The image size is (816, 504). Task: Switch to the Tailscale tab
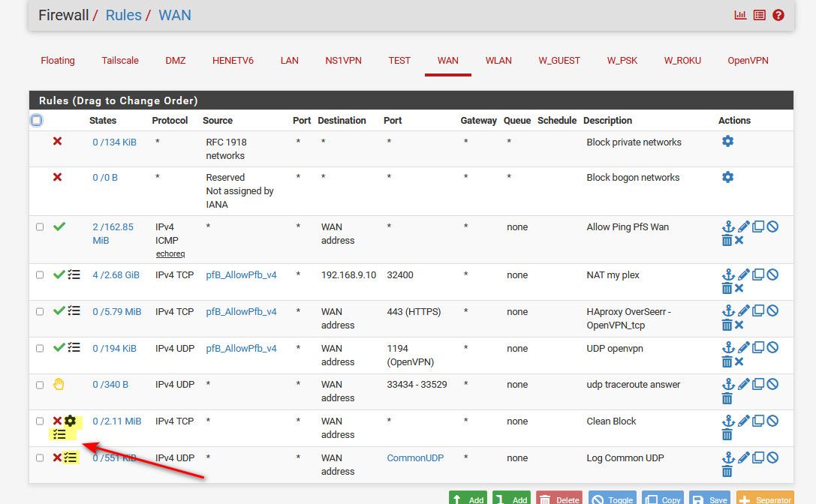coord(120,60)
